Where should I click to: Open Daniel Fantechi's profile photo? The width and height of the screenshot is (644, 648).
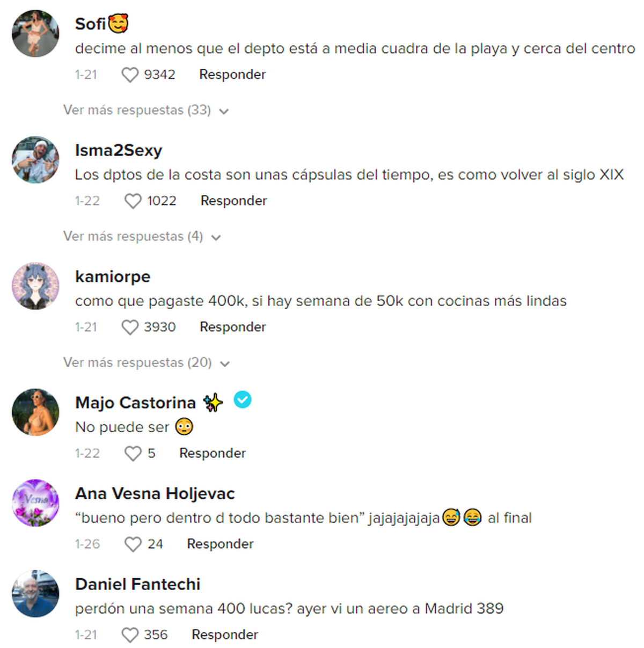point(35,593)
